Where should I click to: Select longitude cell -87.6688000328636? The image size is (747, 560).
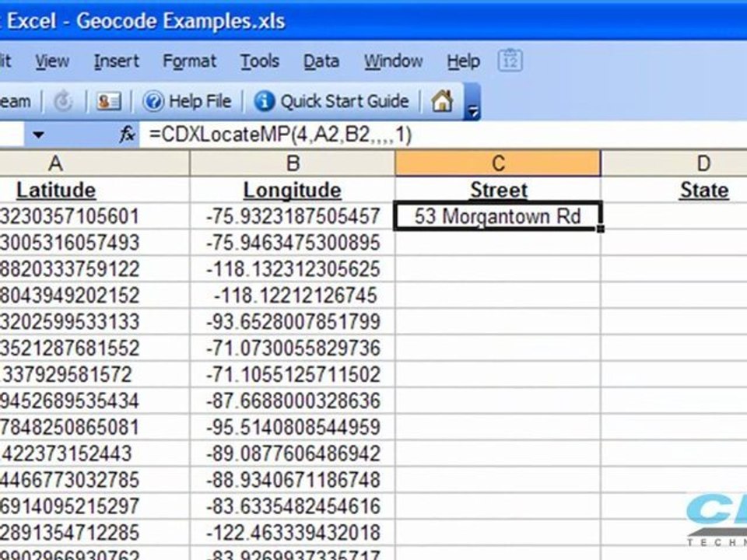coord(293,401)
